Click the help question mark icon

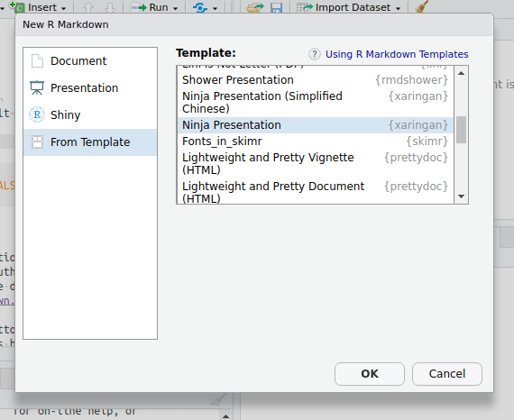pyautogui.click(x=315, y=54)
